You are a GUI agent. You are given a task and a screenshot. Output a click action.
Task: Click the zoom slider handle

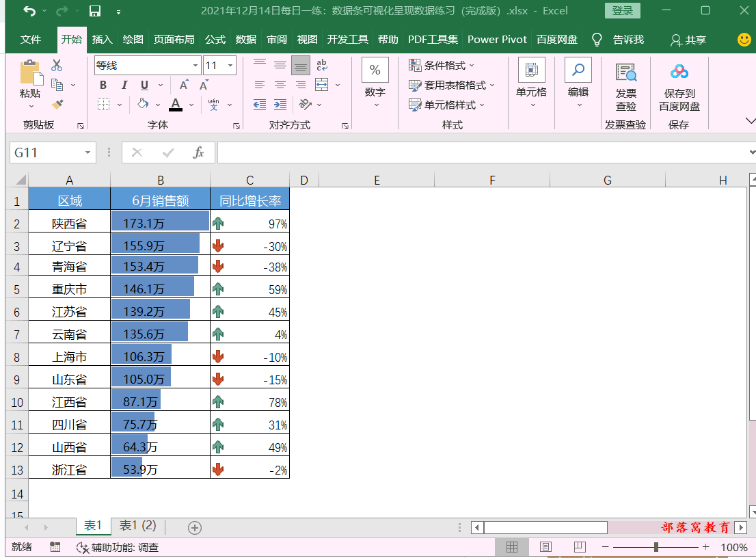pos(656,547)
